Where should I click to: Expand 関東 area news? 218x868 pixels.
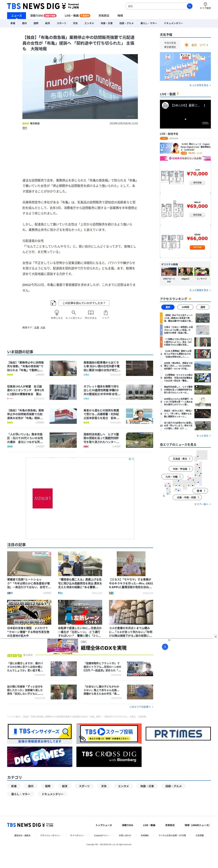point(201,491)
